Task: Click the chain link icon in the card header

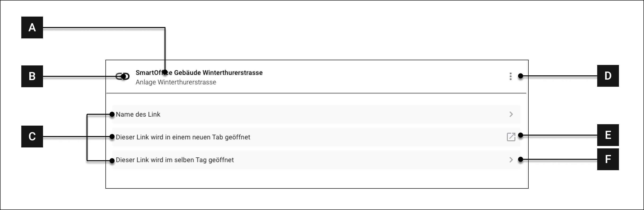Action: pyautogui.click(x=122, y=76)
